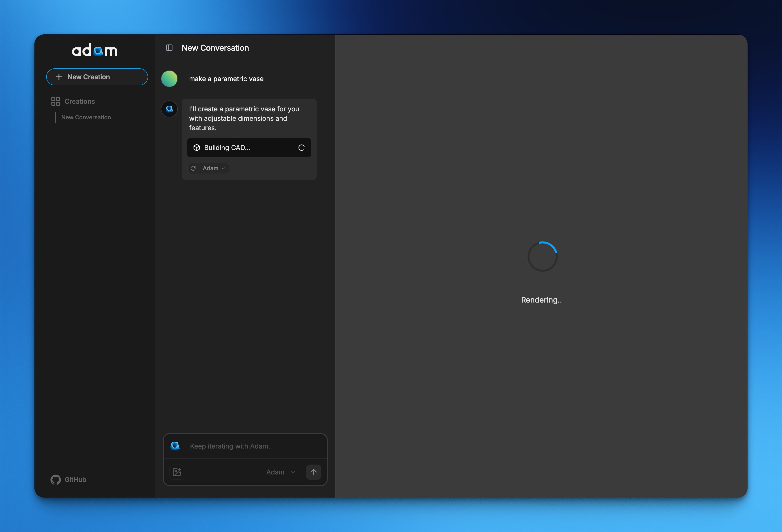Select New Conversation in sidebar list

coord(86,117)
